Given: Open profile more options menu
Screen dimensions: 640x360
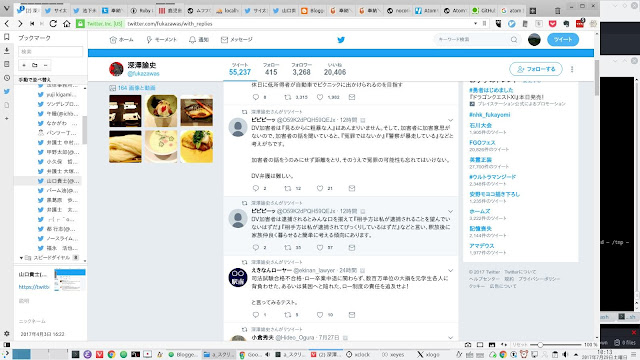Looking at the screenshot, I should [x=572, y=69].
